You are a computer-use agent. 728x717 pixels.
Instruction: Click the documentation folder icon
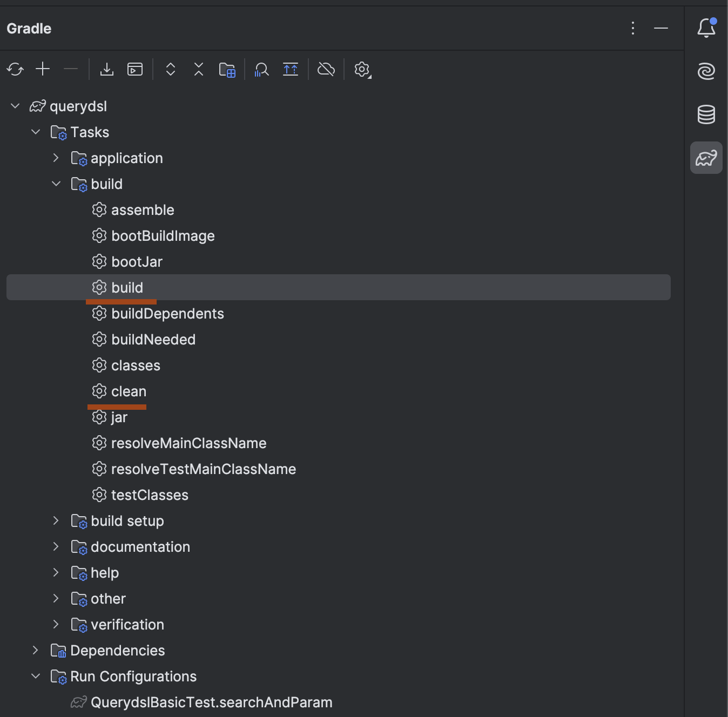pyautogui.click(x=79, y=547)
